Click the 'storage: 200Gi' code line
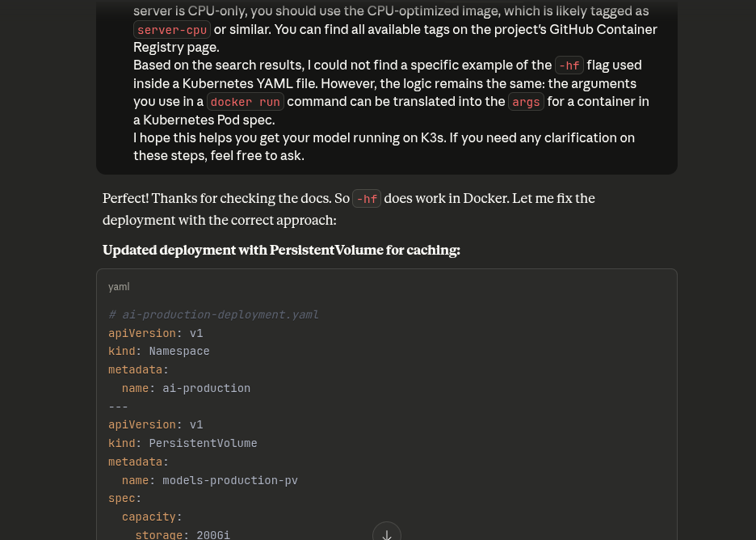This screenshot has height=540, width=756. tap(183, 534)
